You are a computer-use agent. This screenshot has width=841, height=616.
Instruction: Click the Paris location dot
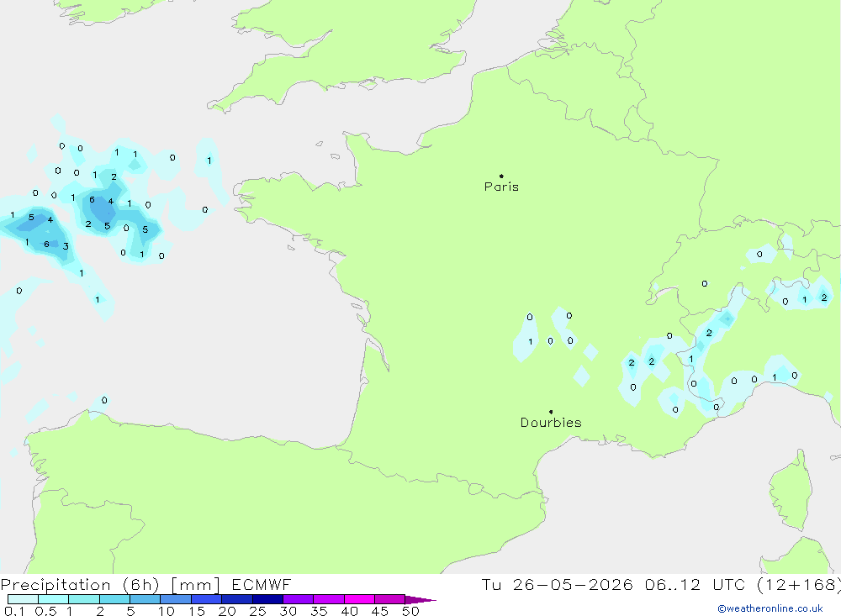pos(501,176)
